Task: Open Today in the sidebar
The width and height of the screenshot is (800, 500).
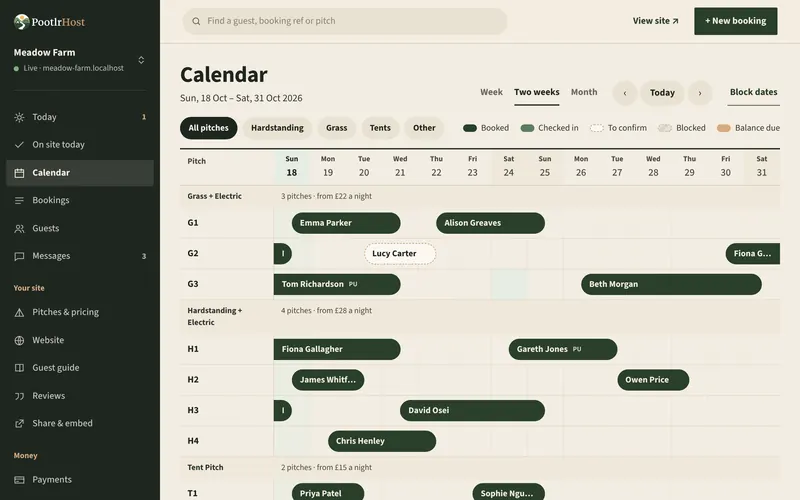Action: 80,117
